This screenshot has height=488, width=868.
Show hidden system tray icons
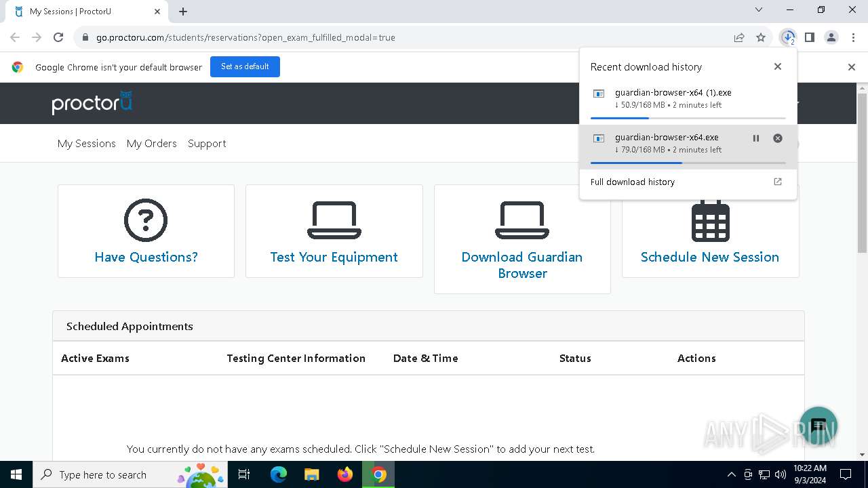(731, 474)
